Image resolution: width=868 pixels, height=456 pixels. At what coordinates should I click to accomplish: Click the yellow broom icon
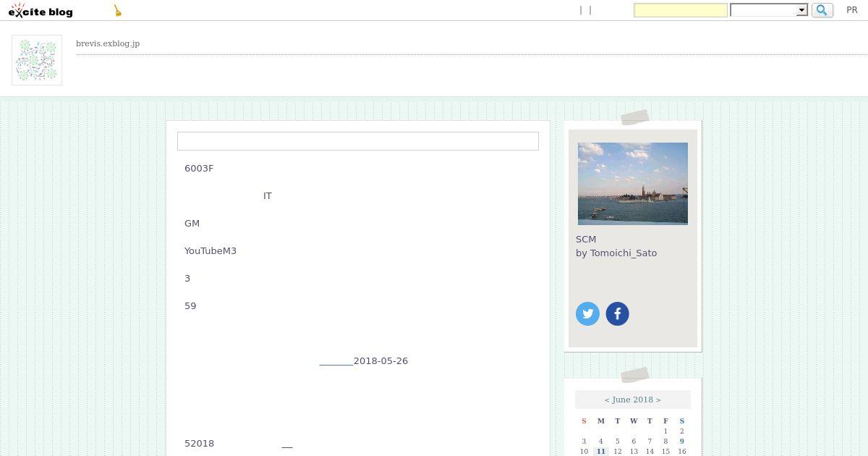[118, 10]
